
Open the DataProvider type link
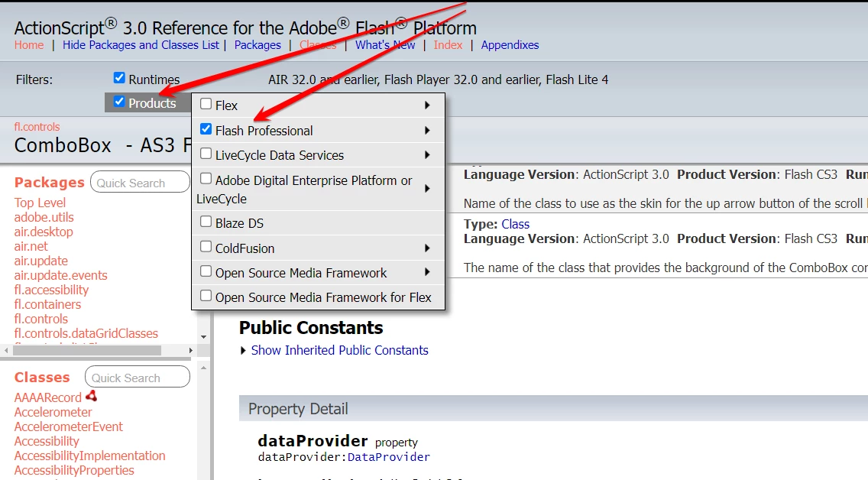point(389,457)
